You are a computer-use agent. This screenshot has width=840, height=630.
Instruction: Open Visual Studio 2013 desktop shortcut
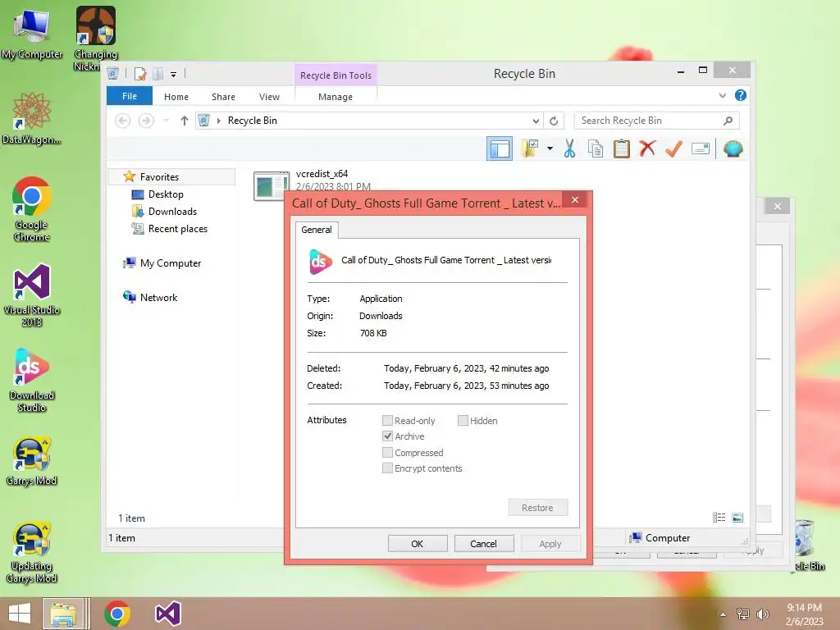click(x=32, y=295)
